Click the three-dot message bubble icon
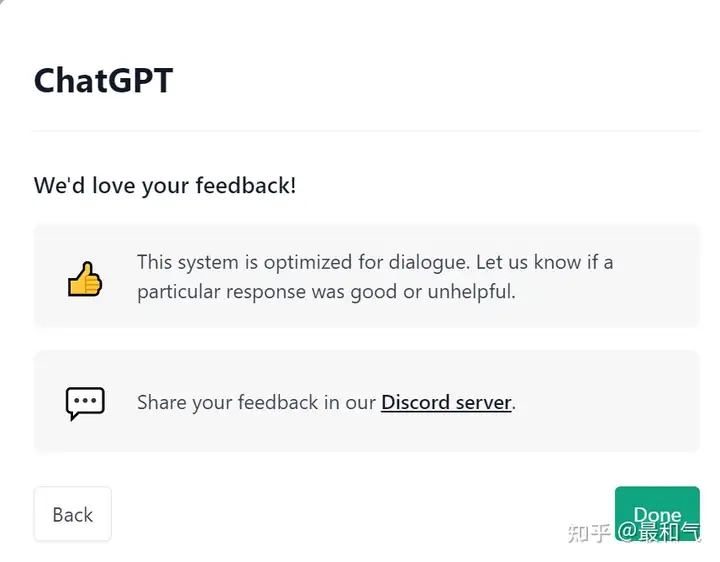This screenshot has width=720, height=562. pyautogui.click(x=85, y=403)
